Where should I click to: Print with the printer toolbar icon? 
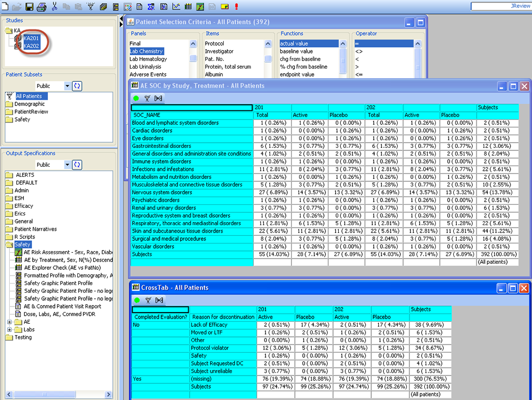pos(41,7)
